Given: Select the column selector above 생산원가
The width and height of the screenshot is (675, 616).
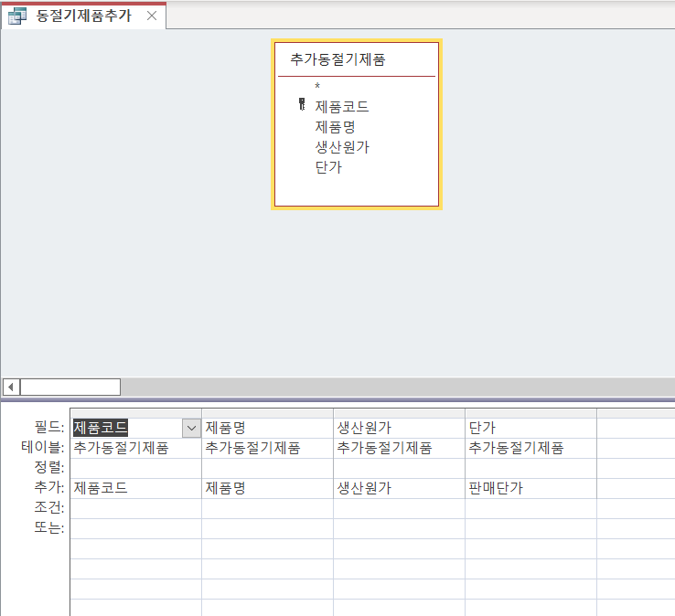Looking at the screenshot, I should click(398, 413).
